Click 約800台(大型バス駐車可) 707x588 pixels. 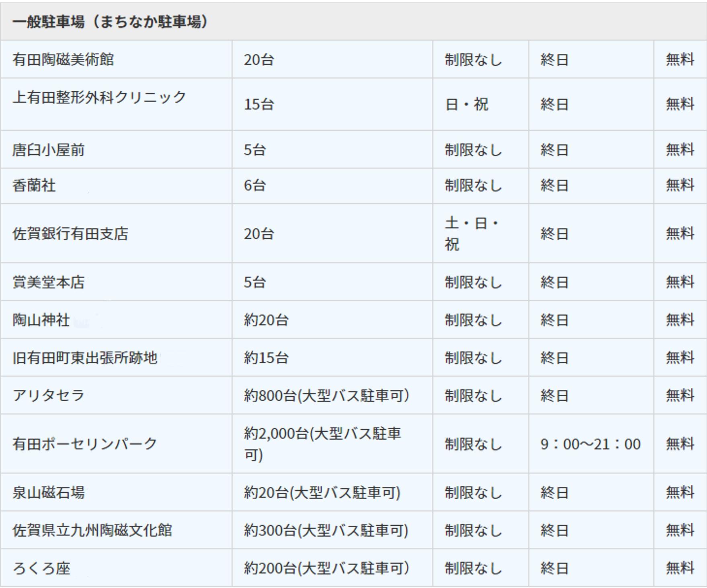pos(326,395)
